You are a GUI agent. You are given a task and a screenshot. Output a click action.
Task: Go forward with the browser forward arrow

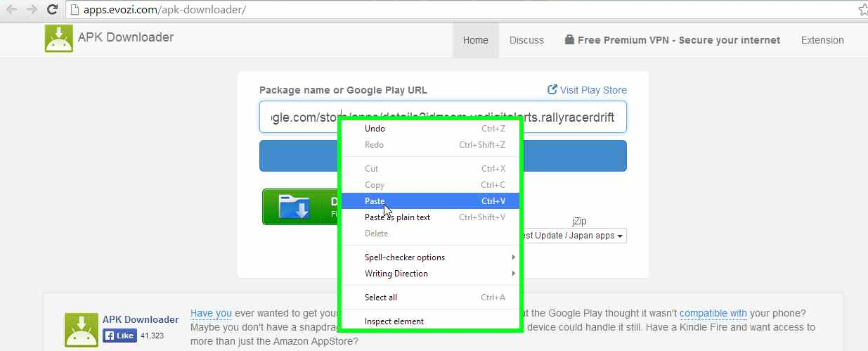[31, 10]
